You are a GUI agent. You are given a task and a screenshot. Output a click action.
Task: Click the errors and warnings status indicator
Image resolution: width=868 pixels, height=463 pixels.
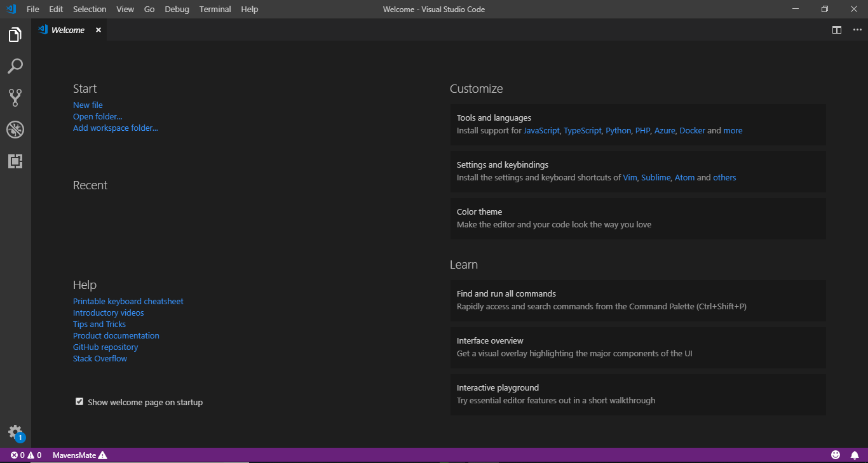tap(26, 455)
